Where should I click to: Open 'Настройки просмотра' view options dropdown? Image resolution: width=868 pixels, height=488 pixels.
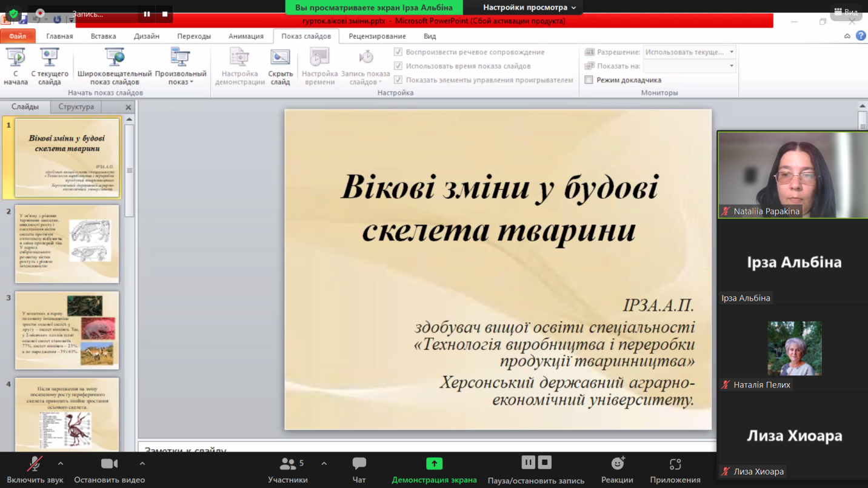coord(529,8)
